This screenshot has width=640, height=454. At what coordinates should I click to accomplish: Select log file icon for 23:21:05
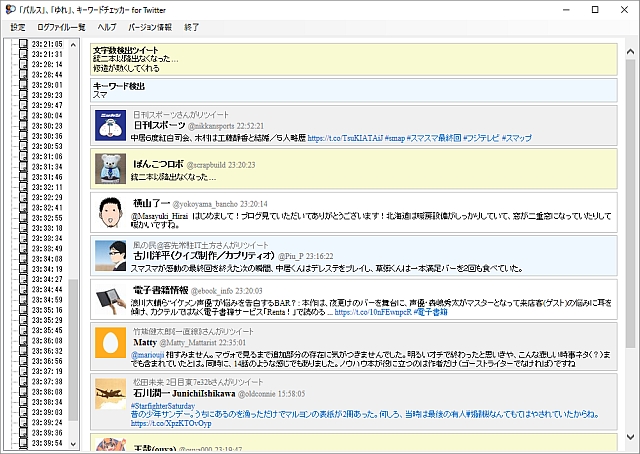[x=23, y=44]
